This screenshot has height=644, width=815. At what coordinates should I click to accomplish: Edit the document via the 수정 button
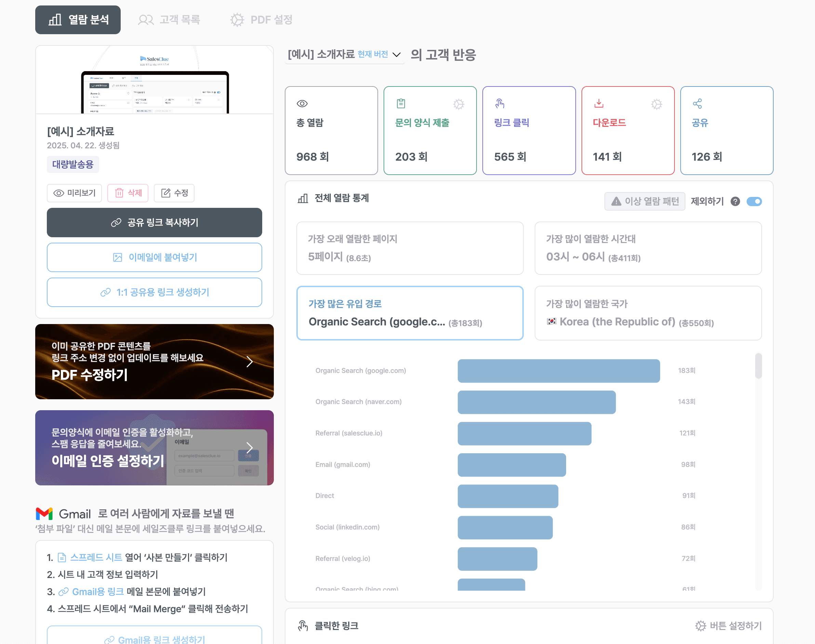[174, 193]
